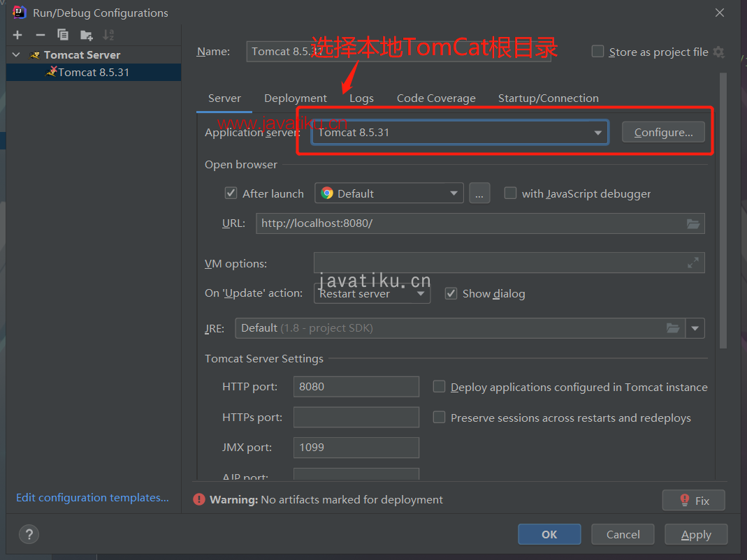This screenshot has width=747, height=560.
Task: Click the Name input field
Action: click(399, 52)
